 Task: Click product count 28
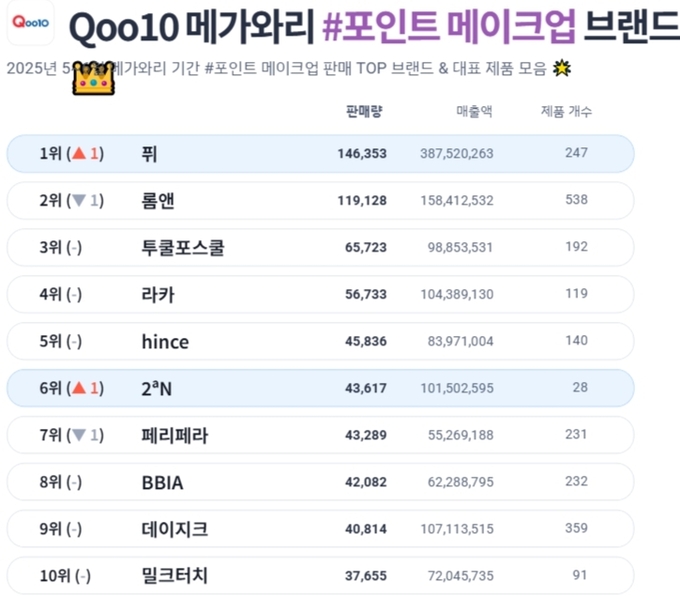click(580, 387)
